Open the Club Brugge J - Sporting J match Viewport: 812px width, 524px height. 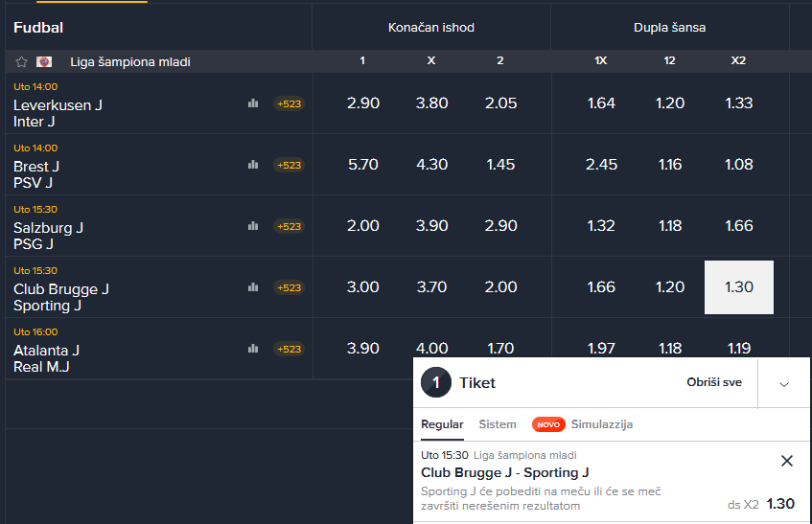pos(504,472)
